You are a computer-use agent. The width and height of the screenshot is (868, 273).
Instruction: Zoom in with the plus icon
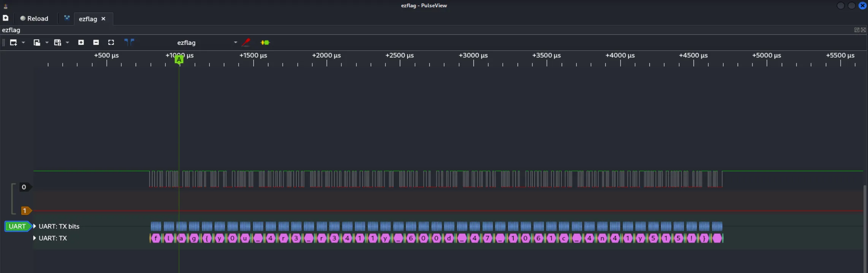(x=81, y=43)
